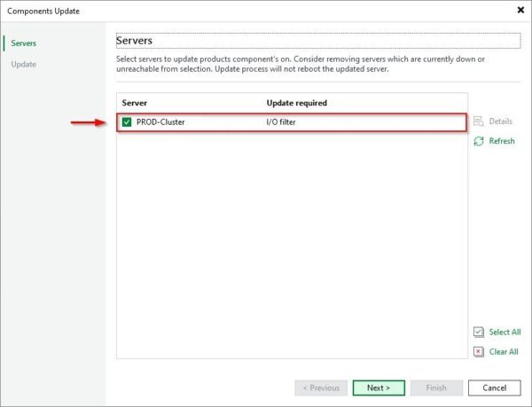Screen dimensions: 532x407
Task: Open Details for the selected server
Action: [500, 121]
